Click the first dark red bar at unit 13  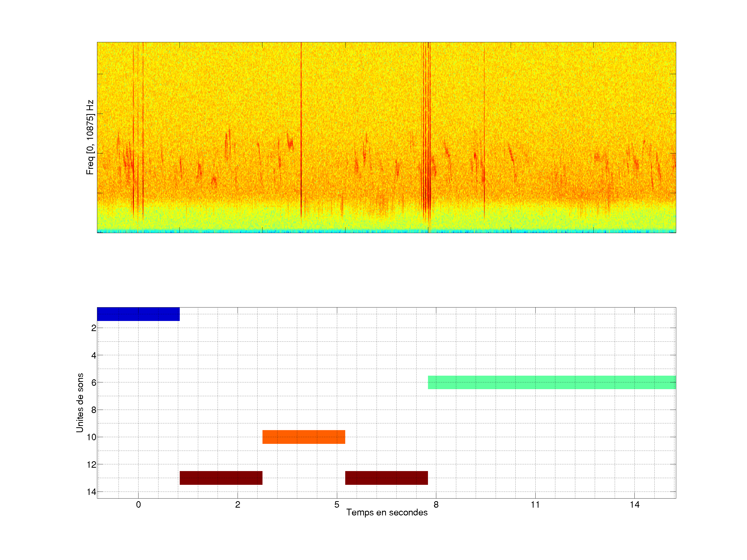pyautogui.click(x=221, y=478)
